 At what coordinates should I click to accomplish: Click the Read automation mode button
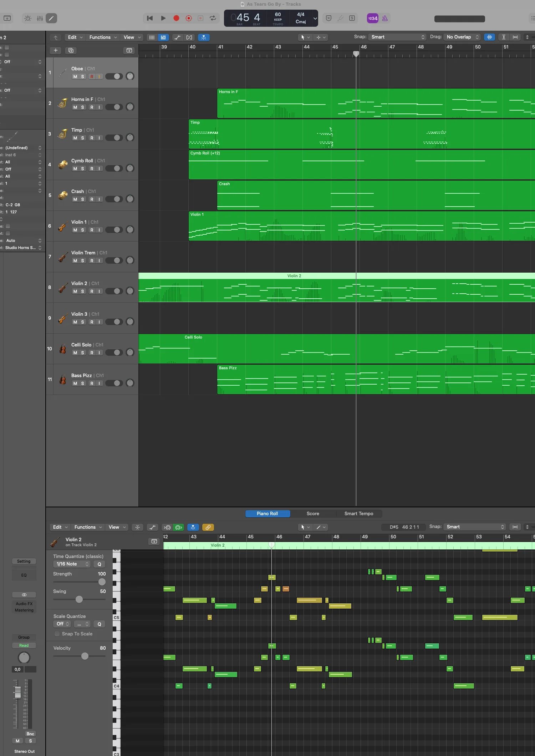24,645
